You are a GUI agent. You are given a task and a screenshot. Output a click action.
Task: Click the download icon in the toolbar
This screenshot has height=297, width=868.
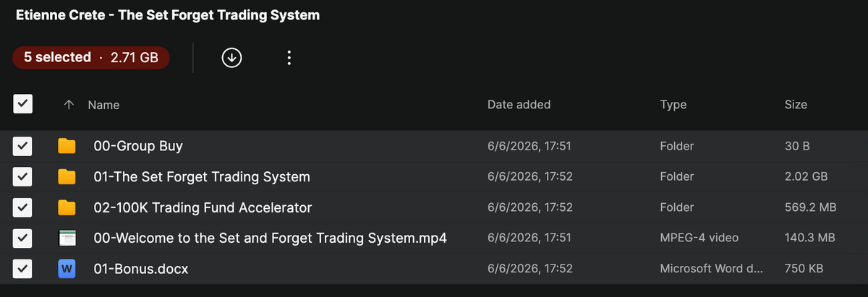pyautogui.click(x=231, y=58)
